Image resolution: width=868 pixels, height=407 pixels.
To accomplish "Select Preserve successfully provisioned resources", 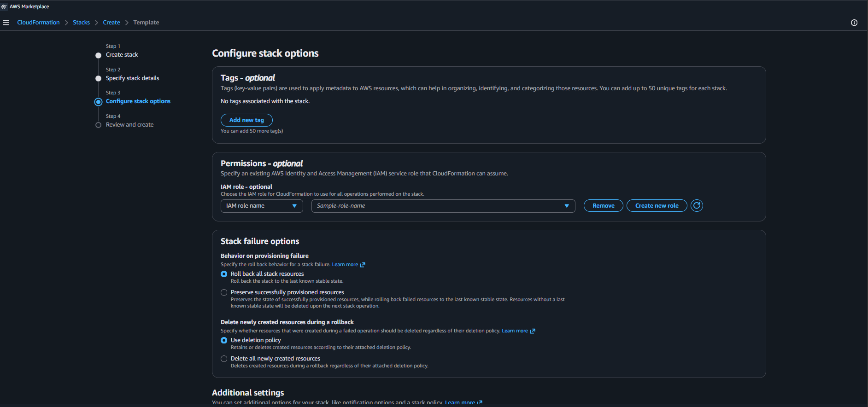I will (x=224, y=292).
